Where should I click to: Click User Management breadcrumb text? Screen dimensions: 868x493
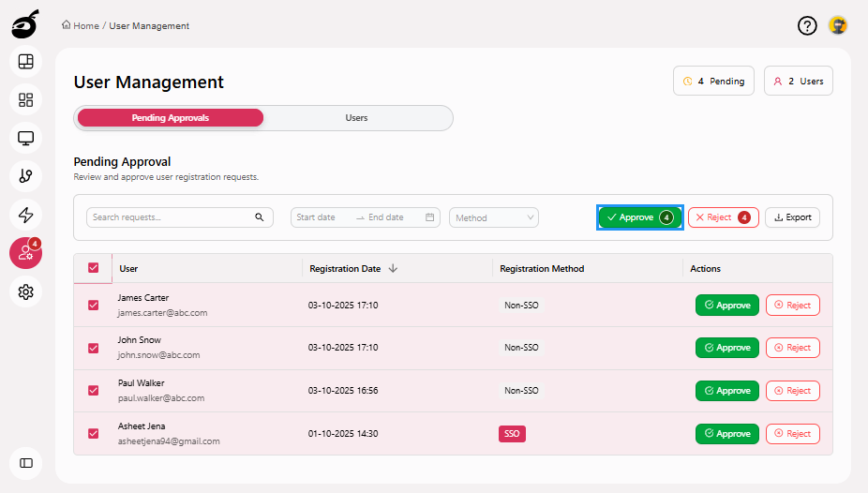(149, 25)
